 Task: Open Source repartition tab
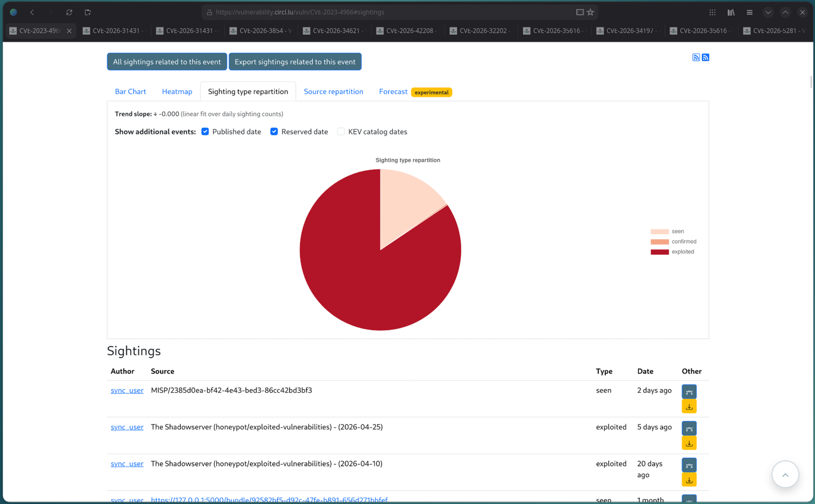[333, 92]
